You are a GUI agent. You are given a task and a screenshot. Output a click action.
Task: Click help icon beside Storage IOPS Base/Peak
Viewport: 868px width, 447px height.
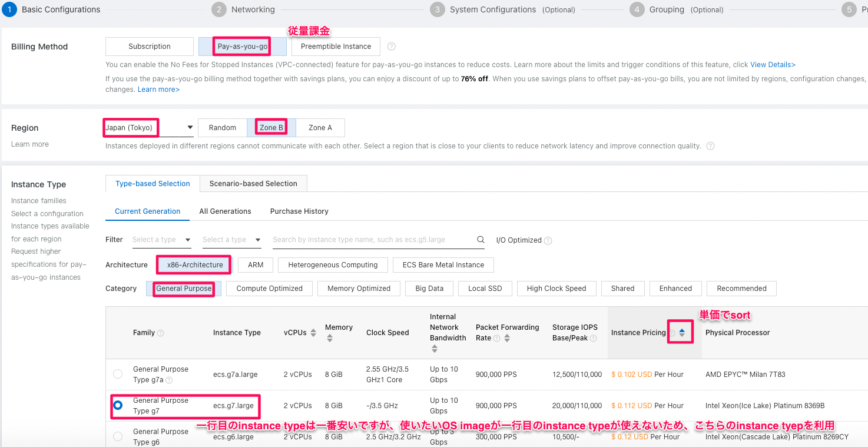(594, 338)
